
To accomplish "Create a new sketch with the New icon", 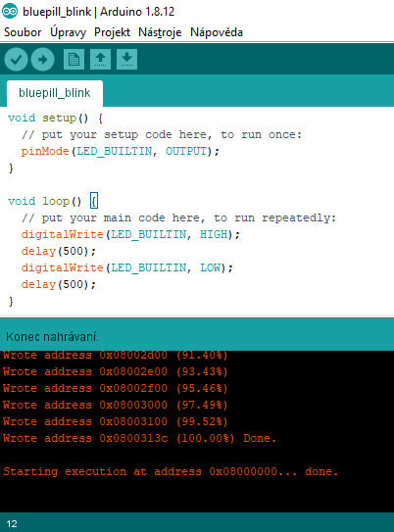I will (x=74, y=60).
